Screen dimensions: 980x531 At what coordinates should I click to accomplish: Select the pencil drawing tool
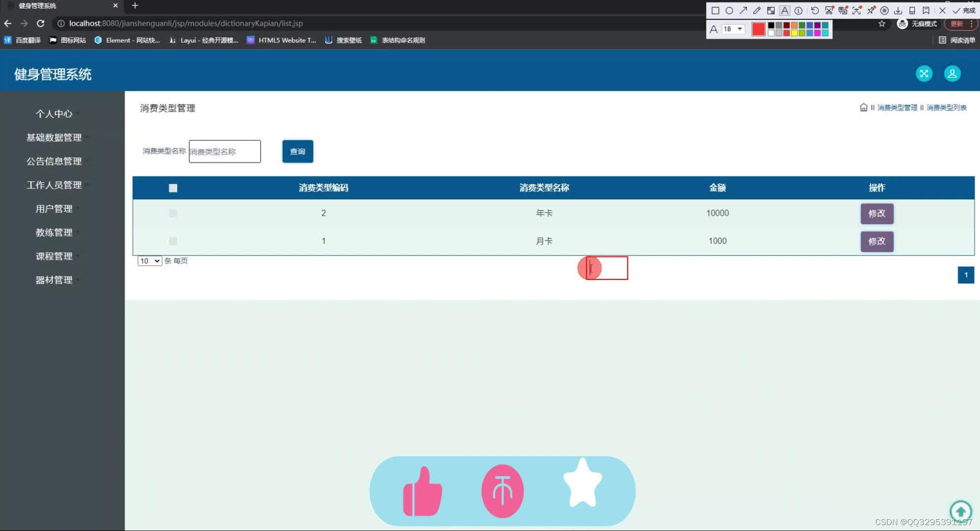click(757, 10)
